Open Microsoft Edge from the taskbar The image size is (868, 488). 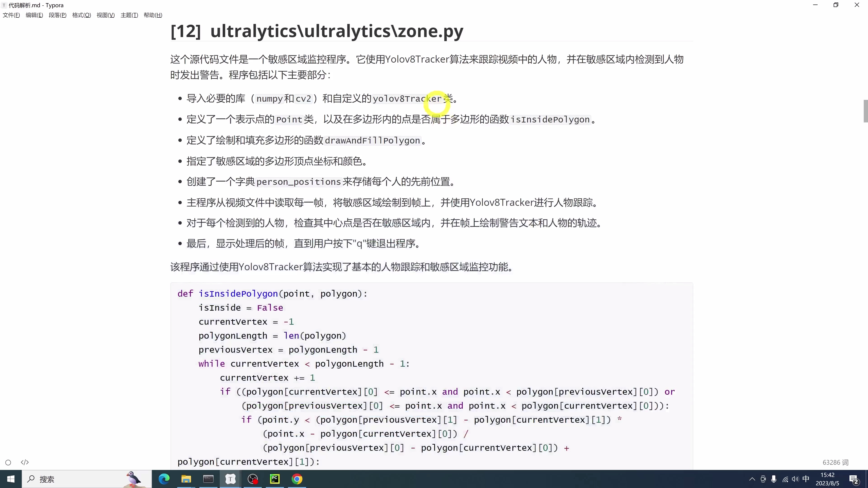click(164, 479)
